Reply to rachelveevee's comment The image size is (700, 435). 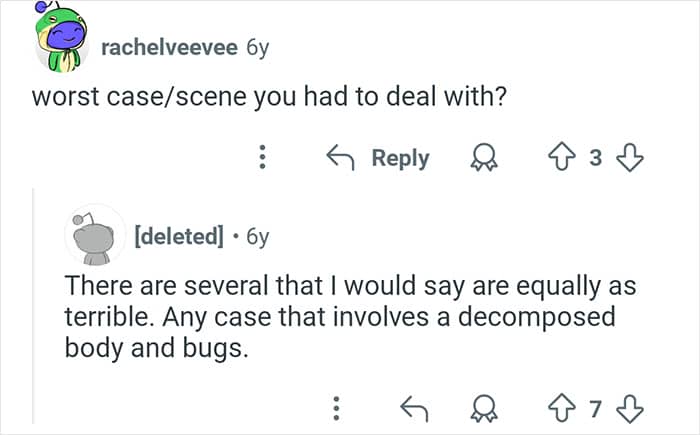coord(378,158)
